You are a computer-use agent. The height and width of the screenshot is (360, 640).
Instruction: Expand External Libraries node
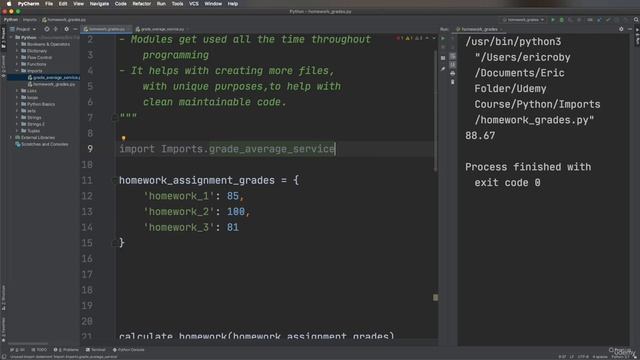pyautogui.click(x=11, y=138)
